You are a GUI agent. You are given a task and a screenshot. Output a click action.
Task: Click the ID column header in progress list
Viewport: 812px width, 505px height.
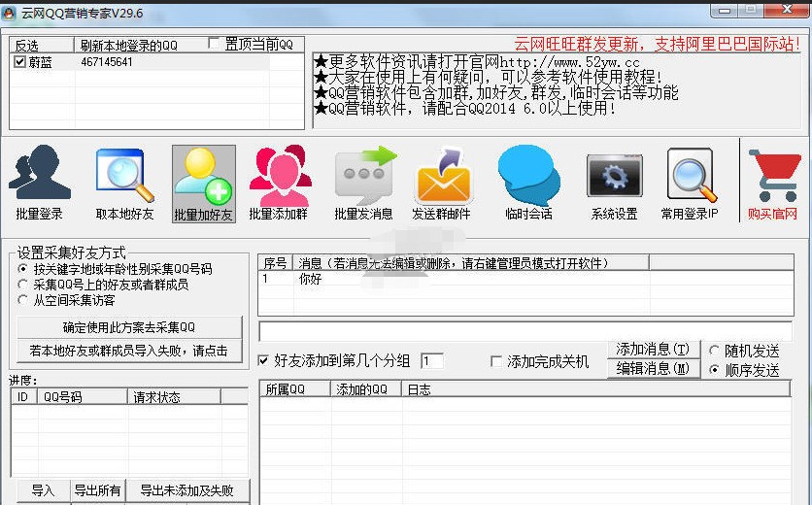click(24, 397)
